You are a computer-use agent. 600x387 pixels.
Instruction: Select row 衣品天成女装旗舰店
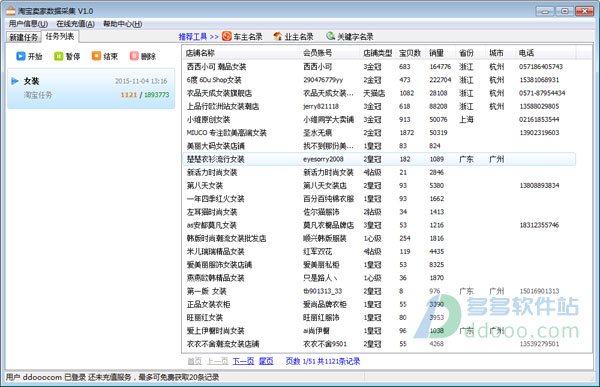[x=379, y=93]
